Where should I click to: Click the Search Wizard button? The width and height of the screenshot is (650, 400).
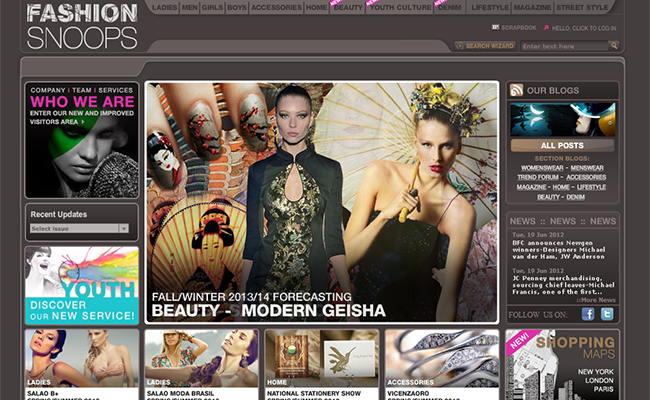click(485, 46)
